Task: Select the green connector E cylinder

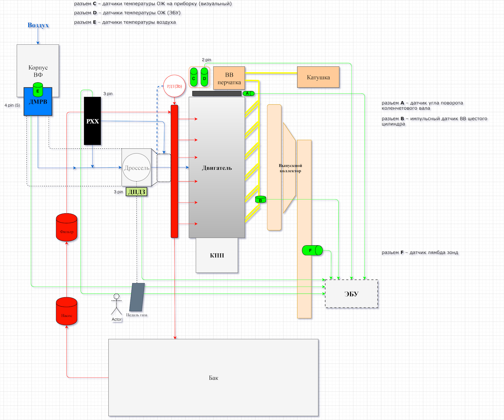Action: click(38, 90)
